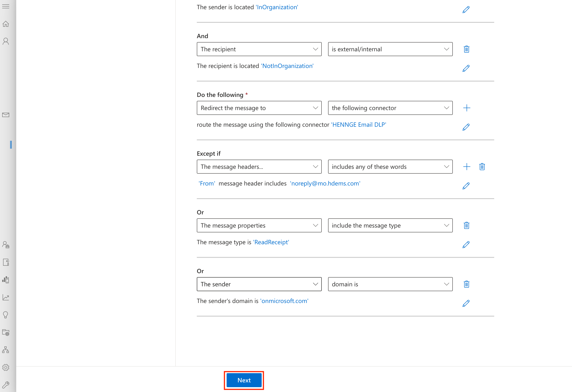Click the 'noreply@mo.hdems.com' link

click(325, 184)
